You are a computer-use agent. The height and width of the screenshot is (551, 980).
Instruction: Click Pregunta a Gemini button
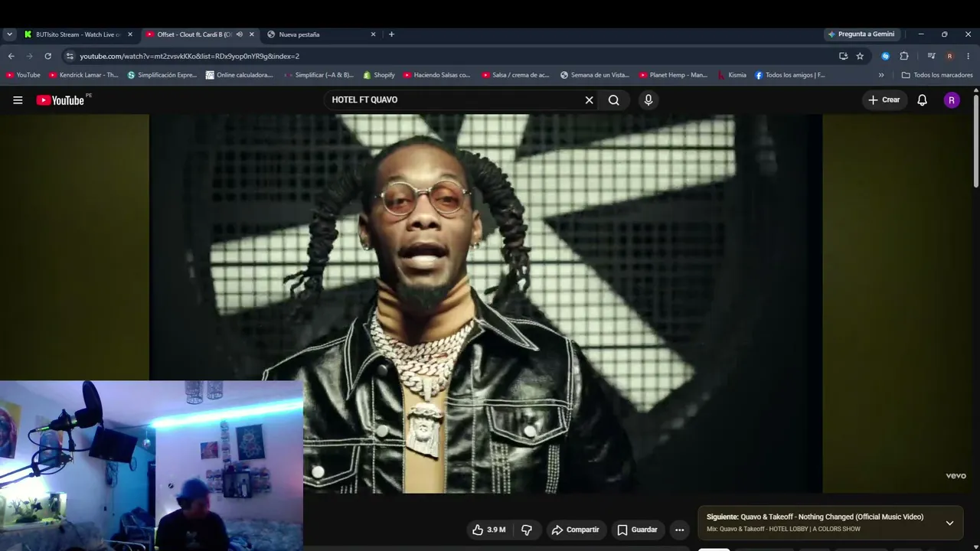pos(861,34)
